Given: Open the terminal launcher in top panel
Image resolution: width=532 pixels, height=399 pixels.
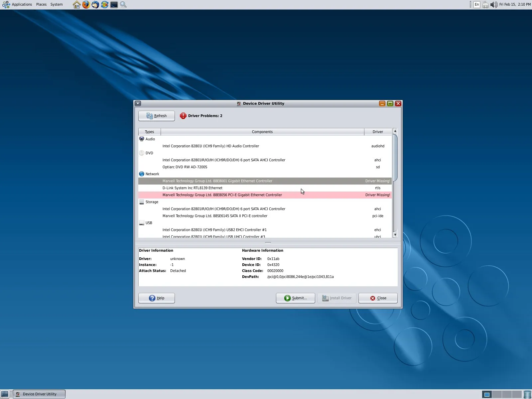Looking at the screenshot, I should coord(114,5).
